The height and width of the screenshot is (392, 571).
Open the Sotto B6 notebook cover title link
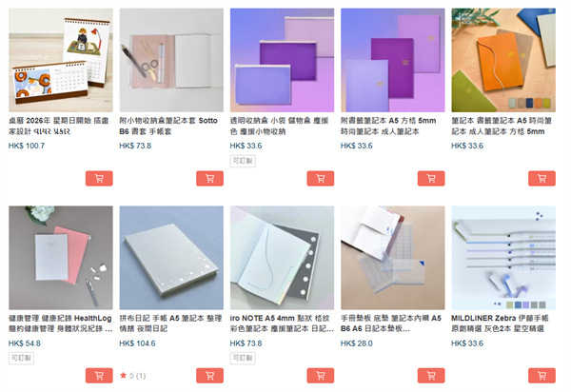(x=168, y=126)
